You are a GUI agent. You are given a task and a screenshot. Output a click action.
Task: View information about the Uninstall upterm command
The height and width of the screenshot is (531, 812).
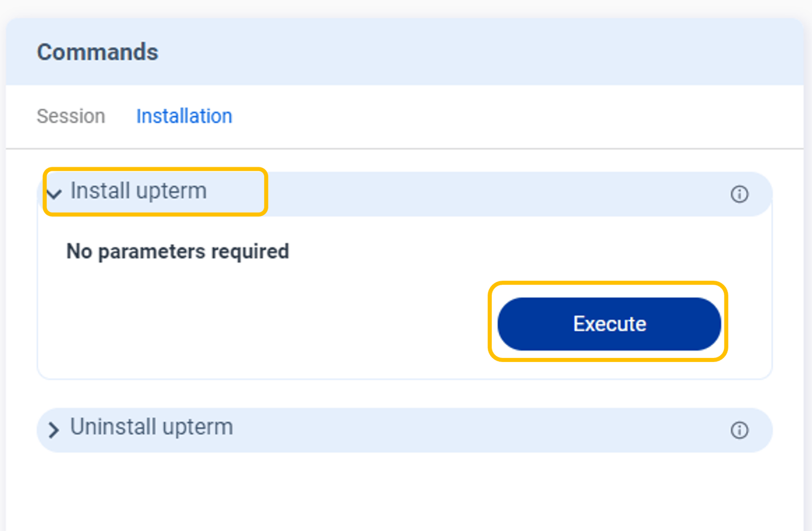[x=739, y=430]
